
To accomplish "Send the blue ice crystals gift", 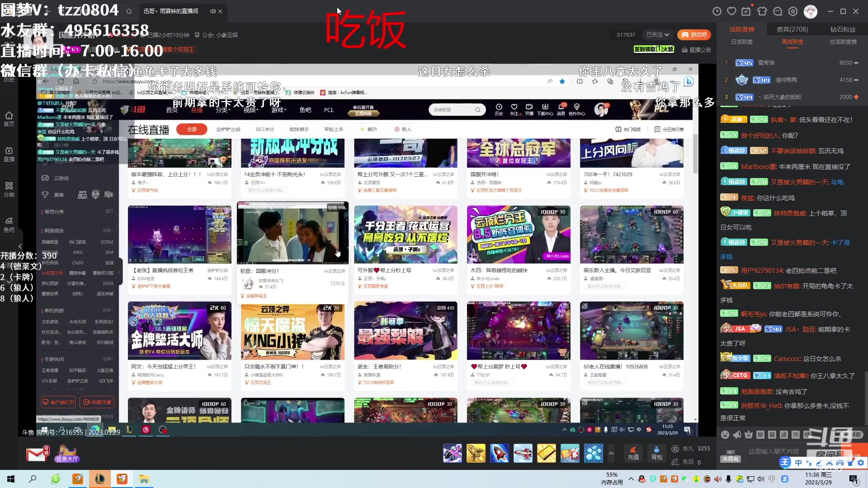I will click(x=594, y=453).
